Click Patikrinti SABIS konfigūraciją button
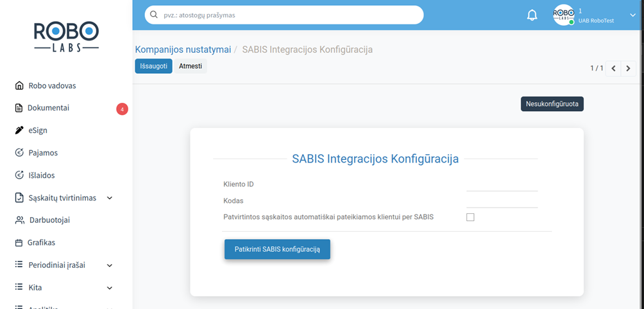This screenshot has height=309, width=644. pyautogui.click(x=277, y=249)
